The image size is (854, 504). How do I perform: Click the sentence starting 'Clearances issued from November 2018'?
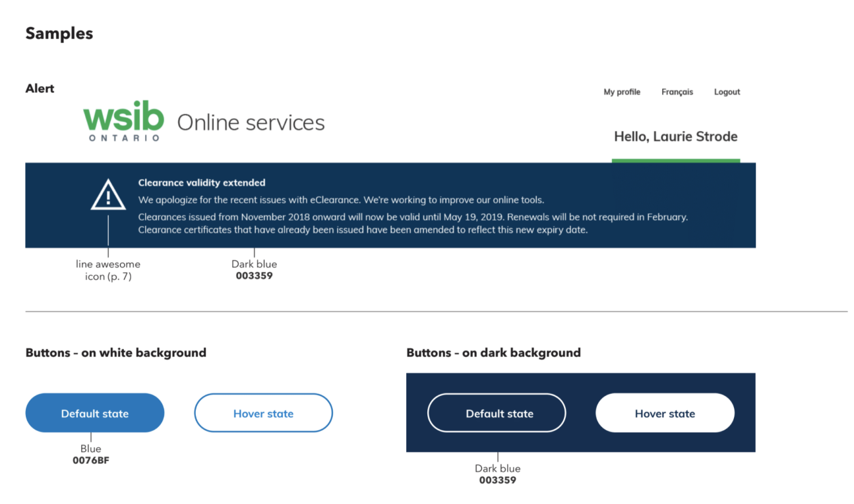point(413,217)
